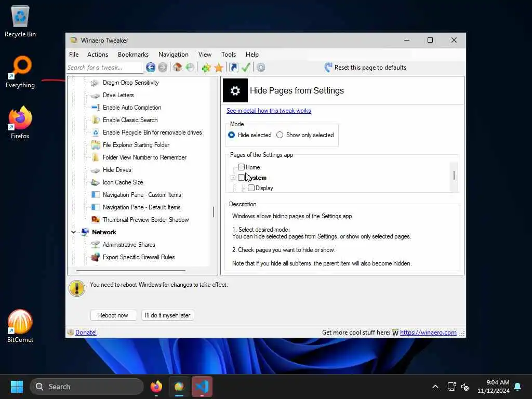Click the green add bookmark star icon
The height and width of the screenshot is (399, 532).
[x=206, y=68]
